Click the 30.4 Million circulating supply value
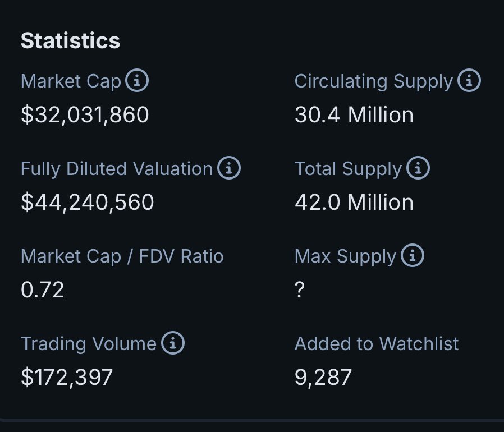Screen dimensions: 504x432 354,115
